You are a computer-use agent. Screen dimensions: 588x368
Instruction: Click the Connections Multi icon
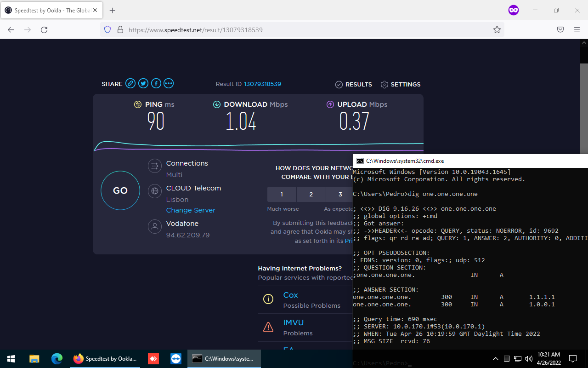coord(155,166)
